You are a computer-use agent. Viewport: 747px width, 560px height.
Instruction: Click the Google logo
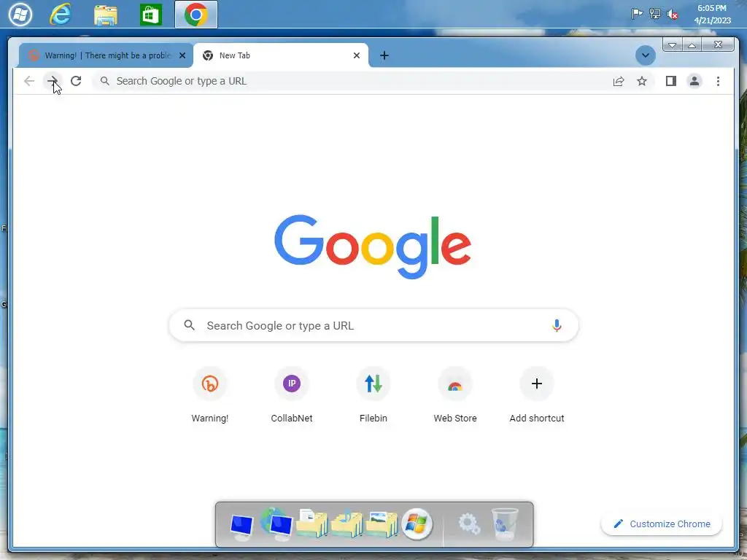[373, 246]
